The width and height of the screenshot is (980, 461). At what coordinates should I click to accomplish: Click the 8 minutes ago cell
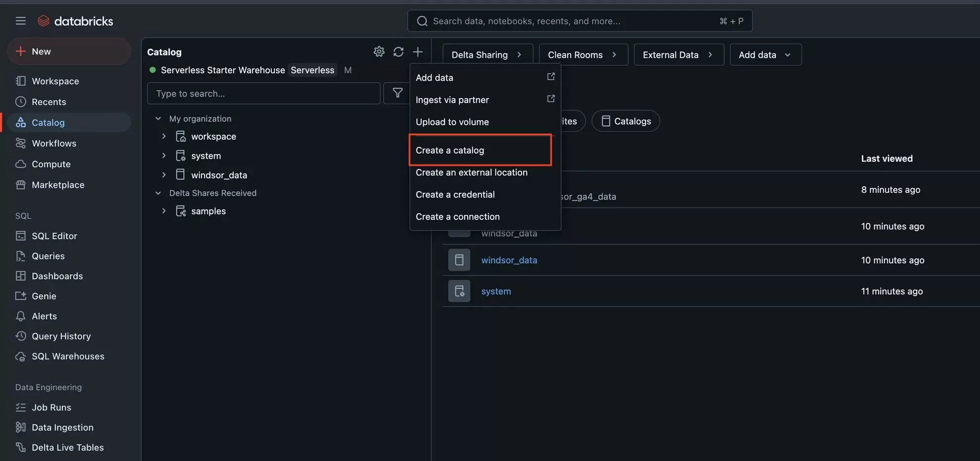coord(890,190)
